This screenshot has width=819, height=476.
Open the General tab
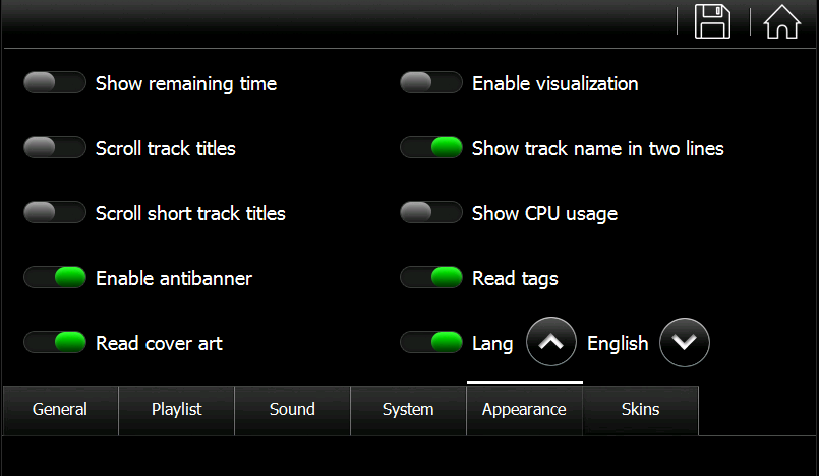pyautogui.click(x=60, y=410)
